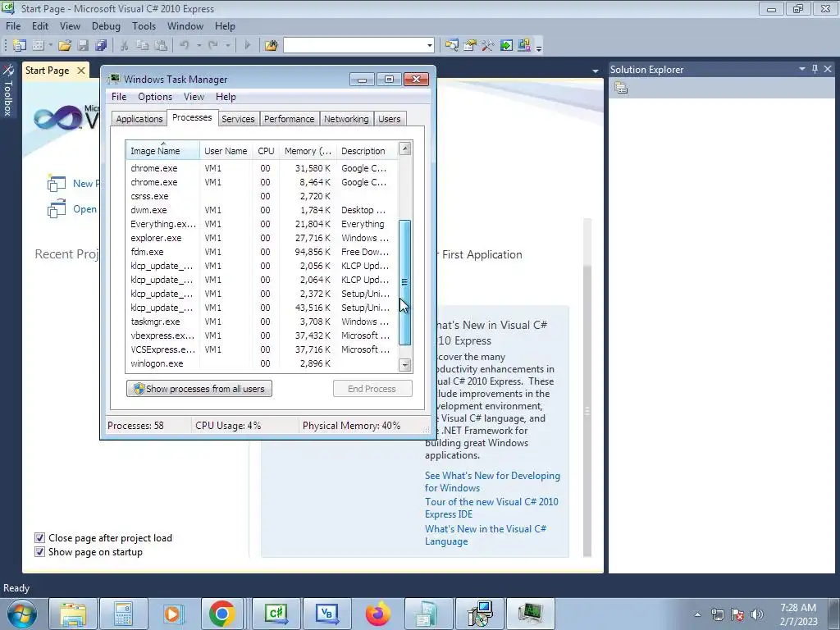Click the Start Debugging play icon
The width and height of the screenshot is (840, 630).
247,46
